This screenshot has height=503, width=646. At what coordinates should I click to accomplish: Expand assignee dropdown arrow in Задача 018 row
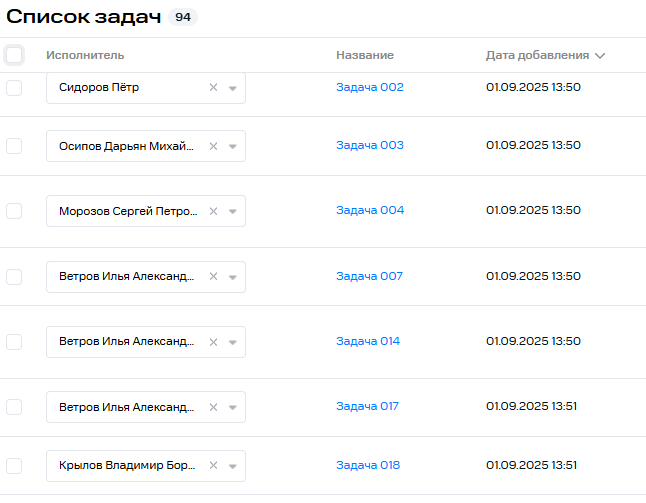(x=232, y=466)
